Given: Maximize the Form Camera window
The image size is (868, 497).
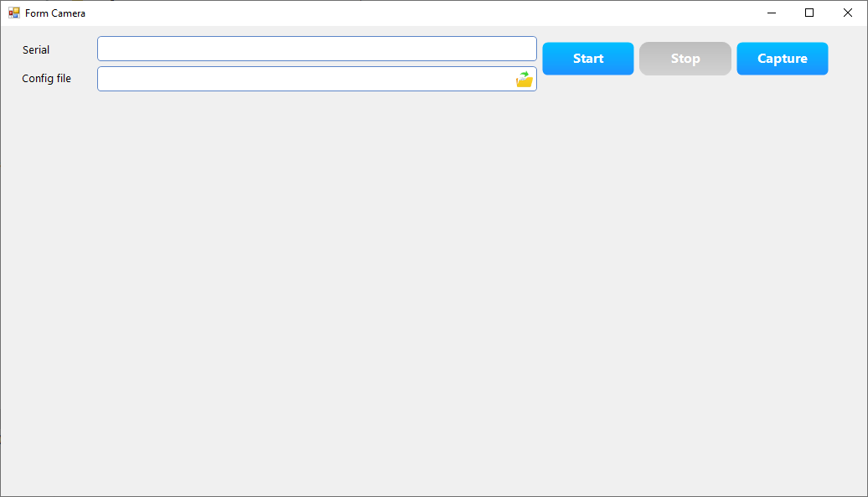Looking at the screenshot, I should 809,13.
